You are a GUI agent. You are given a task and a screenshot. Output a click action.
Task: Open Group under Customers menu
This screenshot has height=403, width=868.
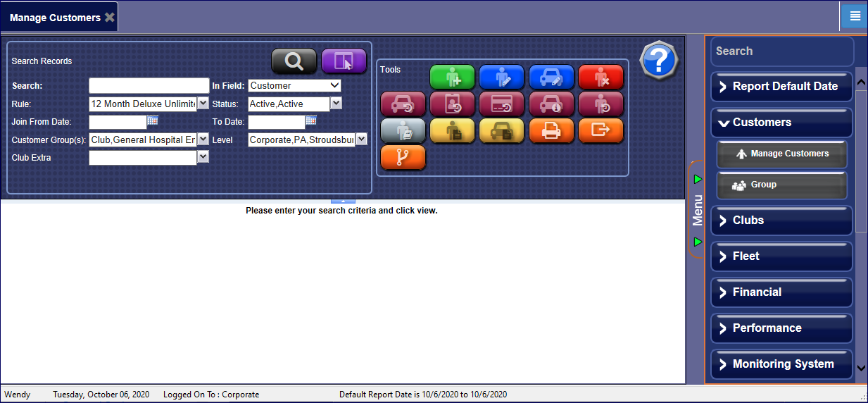tap(781, 185)
